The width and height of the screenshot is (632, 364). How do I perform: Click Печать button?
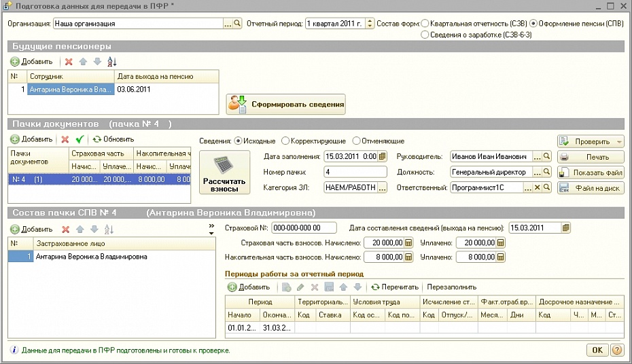(x=591, y=157)
